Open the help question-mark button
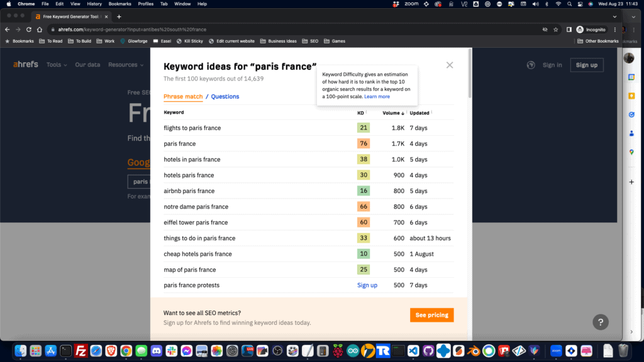The image size is (644, 362). tap(601, 322)
